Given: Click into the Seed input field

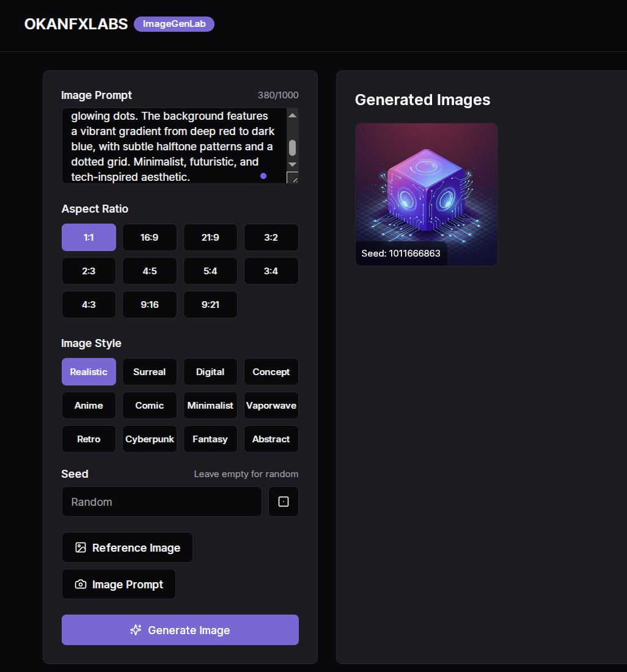Looking at the screenshot, I should [162, 502].
